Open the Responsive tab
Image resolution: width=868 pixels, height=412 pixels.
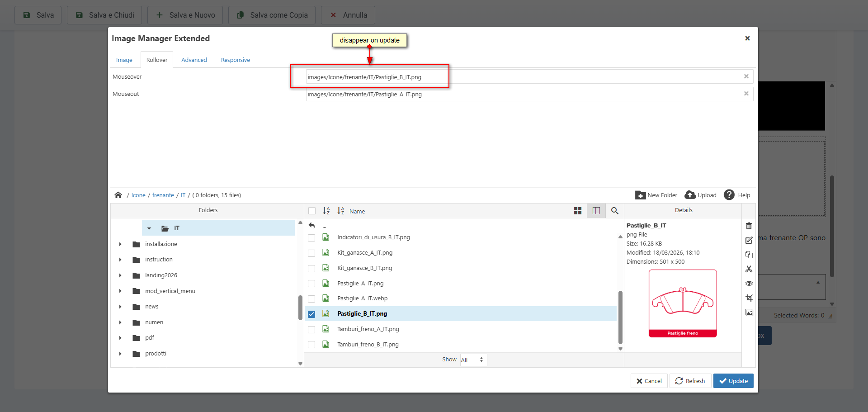click(x=236, y=60)
